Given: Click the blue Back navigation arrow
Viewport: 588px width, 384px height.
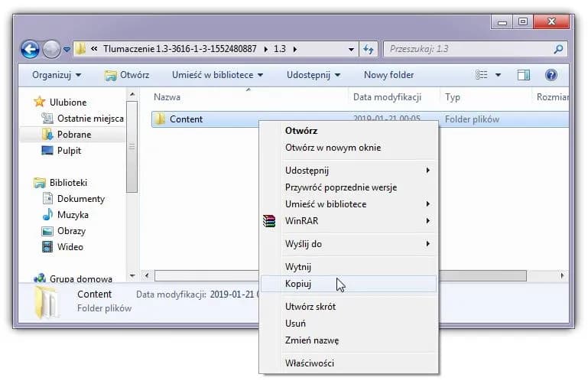Looking at the screenshot, I should click(x=31, y=50).
